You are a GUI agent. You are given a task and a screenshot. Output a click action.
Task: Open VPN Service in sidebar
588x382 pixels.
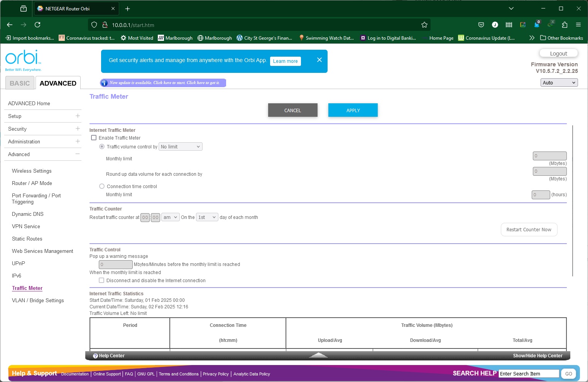[x=26, y=226]
